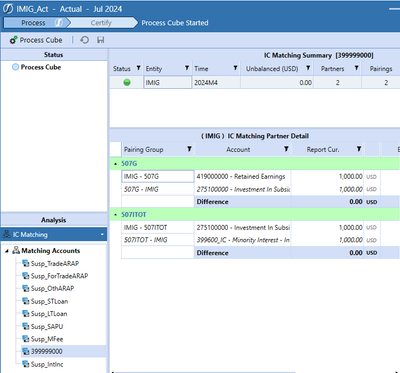
Task: Click the Susp_LTLoan account icon
Action: 26,314
